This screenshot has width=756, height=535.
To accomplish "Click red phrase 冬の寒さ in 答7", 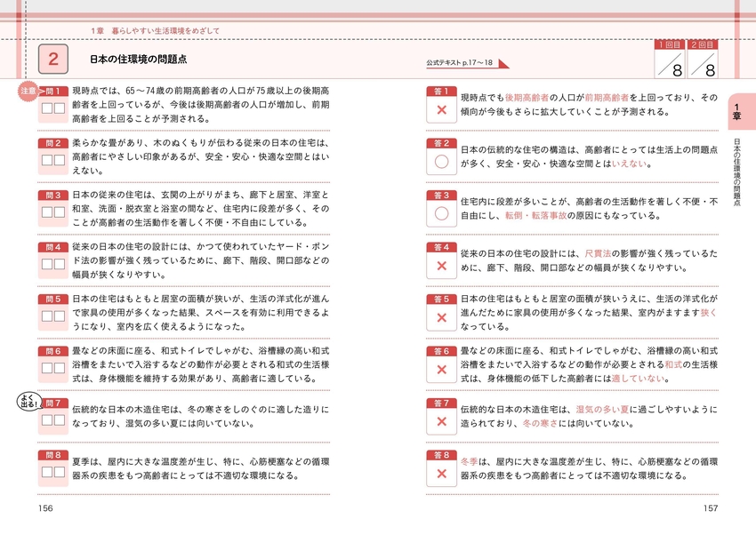I will 540,424.
